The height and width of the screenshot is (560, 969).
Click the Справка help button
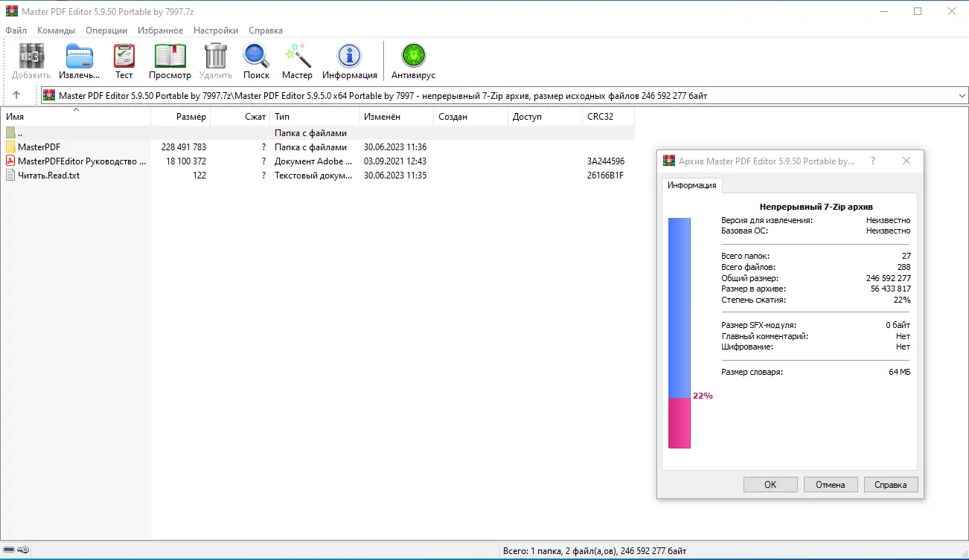tap(890, 484)
